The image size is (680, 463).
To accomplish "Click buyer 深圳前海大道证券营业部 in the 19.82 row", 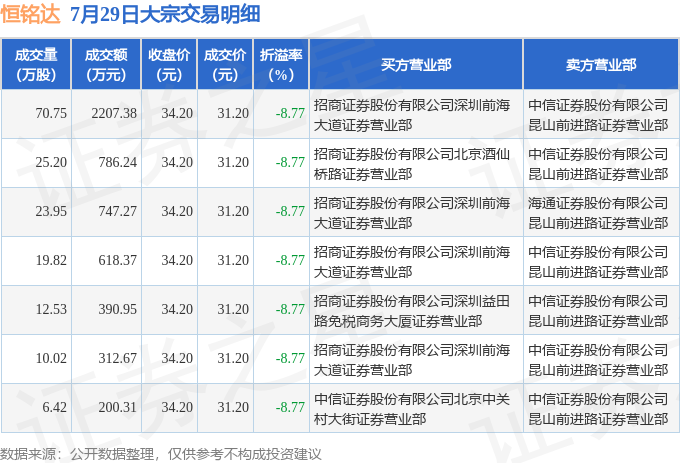I will pos(412,262).
